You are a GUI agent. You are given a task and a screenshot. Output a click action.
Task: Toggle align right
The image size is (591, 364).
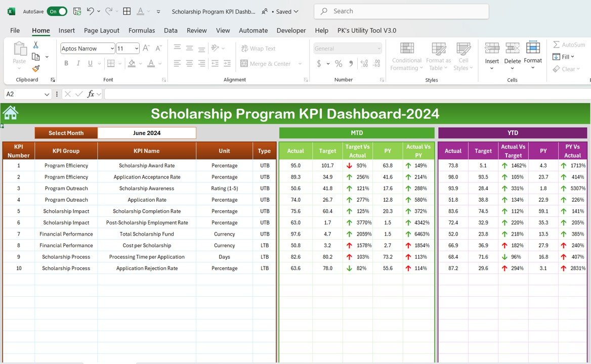[202, 63]
